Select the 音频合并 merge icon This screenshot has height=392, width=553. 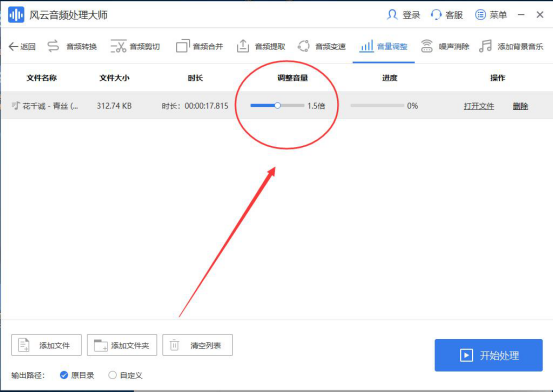click(183, 46)
